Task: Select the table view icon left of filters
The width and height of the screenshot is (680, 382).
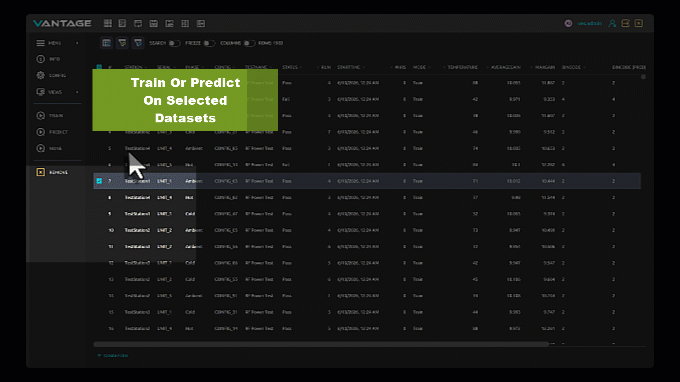Action: (x=106, y=43)
